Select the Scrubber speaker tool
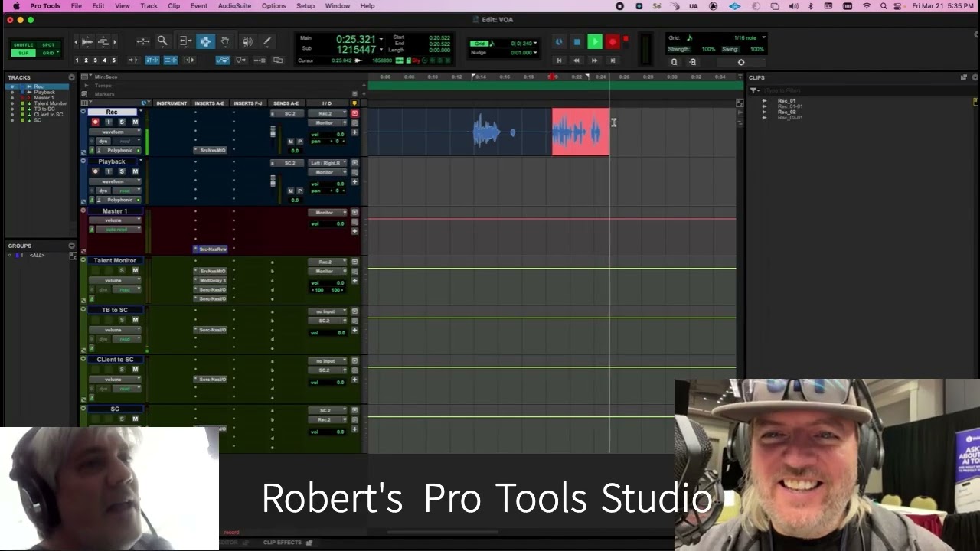 click(247, 41)
